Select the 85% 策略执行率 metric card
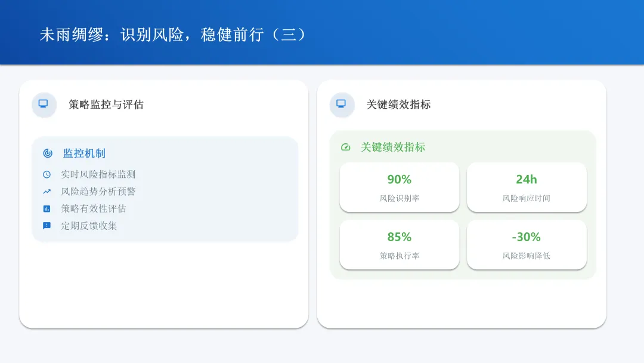 click(400, 244)
